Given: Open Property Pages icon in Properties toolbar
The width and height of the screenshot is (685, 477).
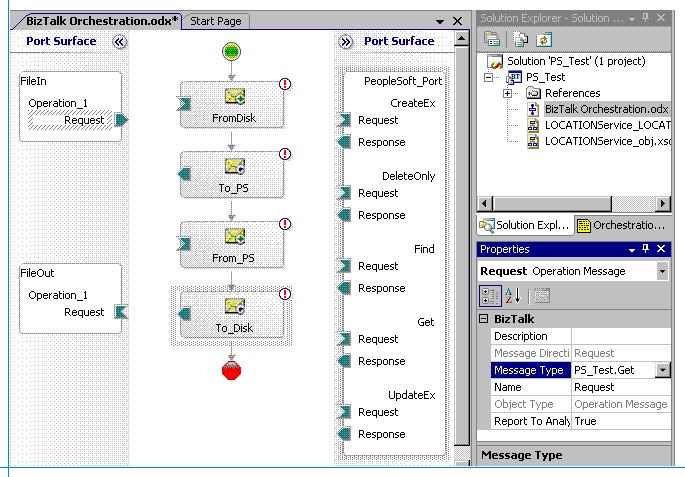Looking at the screenshot, I should pyautogui.click(x=542, y=296).
